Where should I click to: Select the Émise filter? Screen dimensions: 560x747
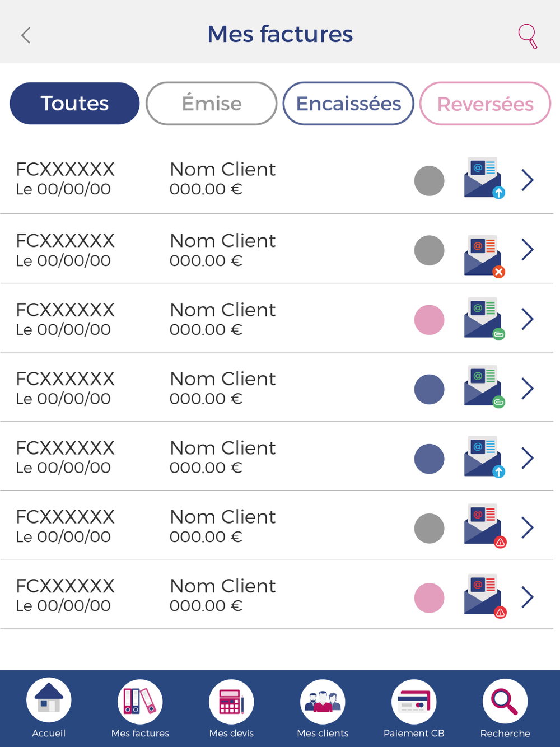(212, 104)
